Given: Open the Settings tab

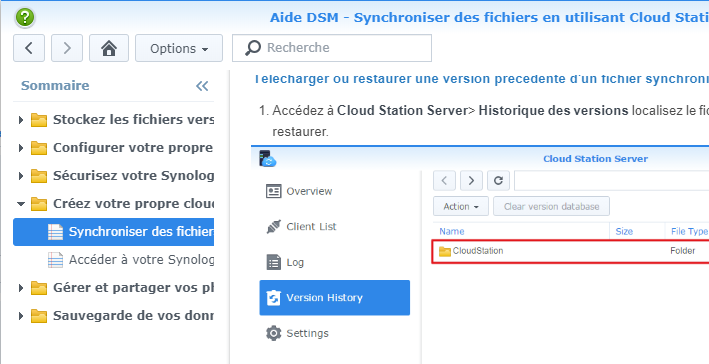Looking at the screenshot, I should [x=335, y=333].
